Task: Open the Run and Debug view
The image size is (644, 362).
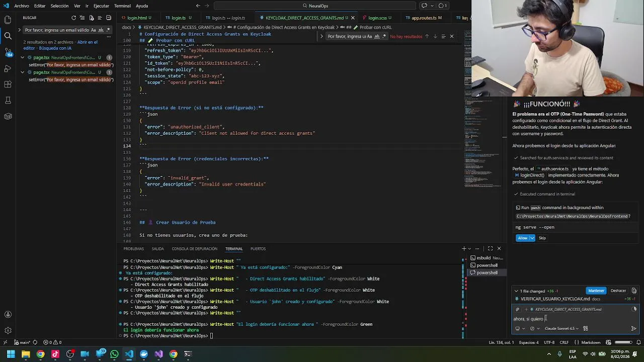Action: [x=8, y=68]
